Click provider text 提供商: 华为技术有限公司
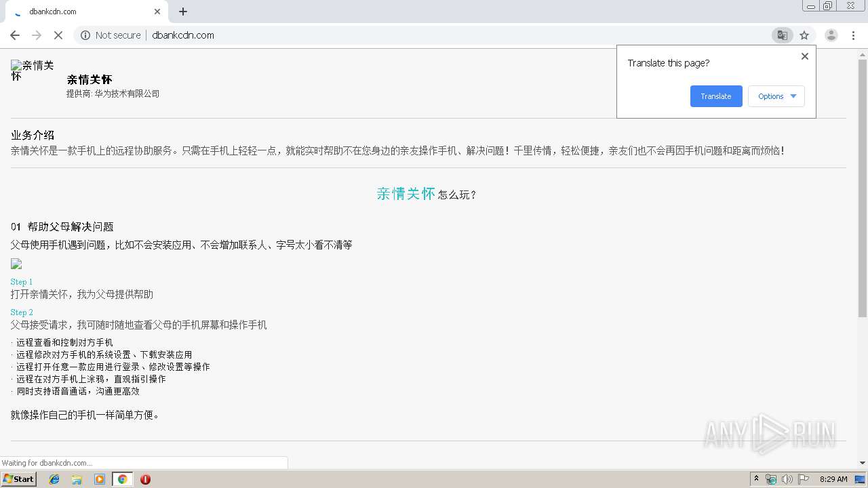Screen dimensions: 868x488 [x=113, y=94]
